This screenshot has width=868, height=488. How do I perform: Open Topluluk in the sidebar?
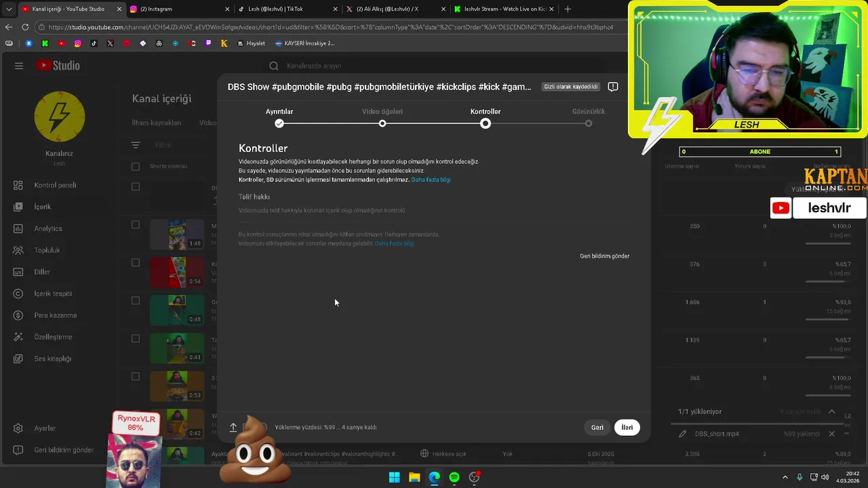pyautogui.click(x=47, y=250)
